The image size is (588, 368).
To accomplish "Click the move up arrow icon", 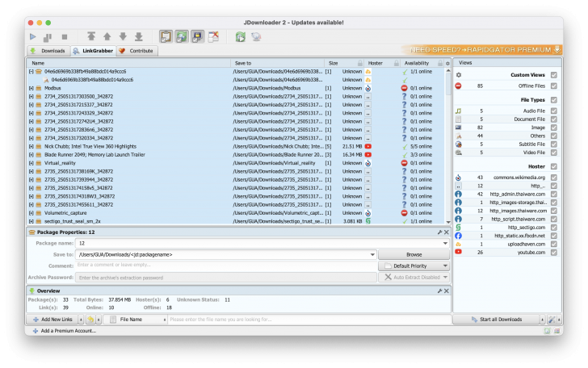I will pyautogui.click(x=107, y=36).
